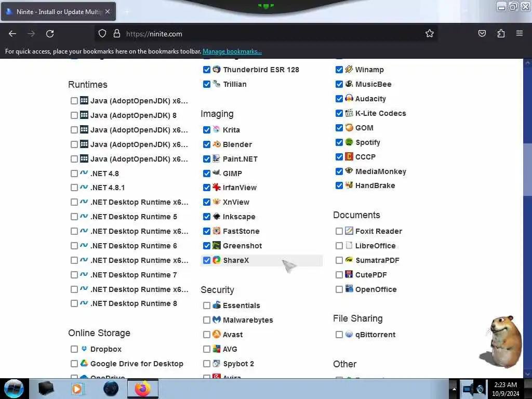532x399 pixels.
Task: Check the Java (AdoptOpenJDK) 8 checkbox
Action: pyautogui.click(x=74, y=115)
